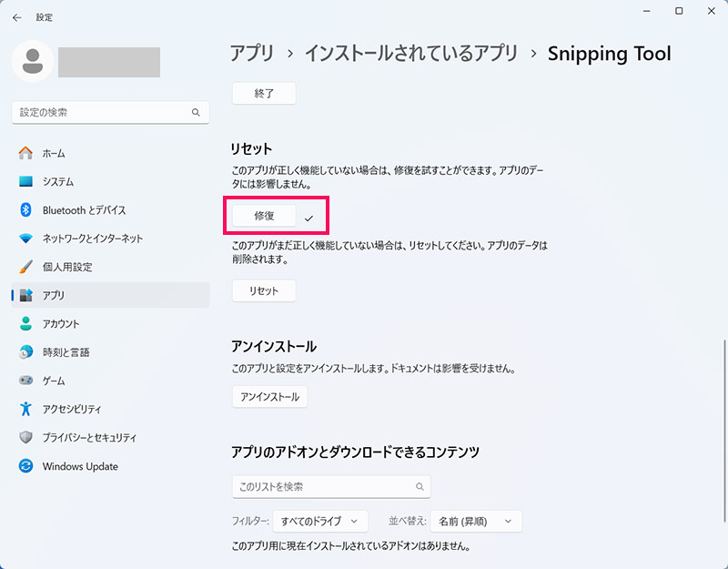728x569 pixels.
Task: Click the アンインストール button
Action: (x=269, y=397)
